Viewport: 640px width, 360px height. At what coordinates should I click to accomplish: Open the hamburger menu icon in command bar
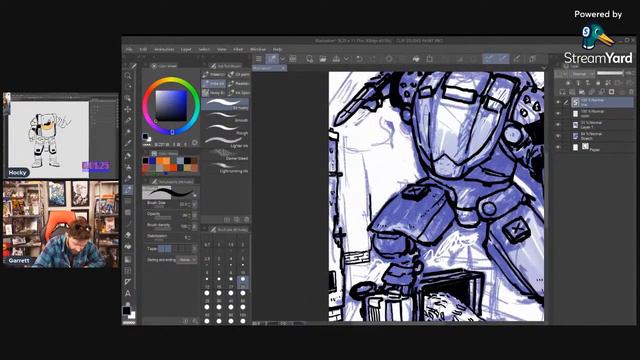point(259,59)
